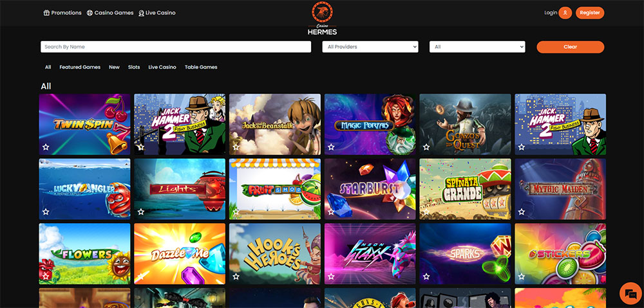The height and width of the screenshot is (308, 644).
Task: Toggle favorite star on Lights
Action: click(x=141, y=212)
